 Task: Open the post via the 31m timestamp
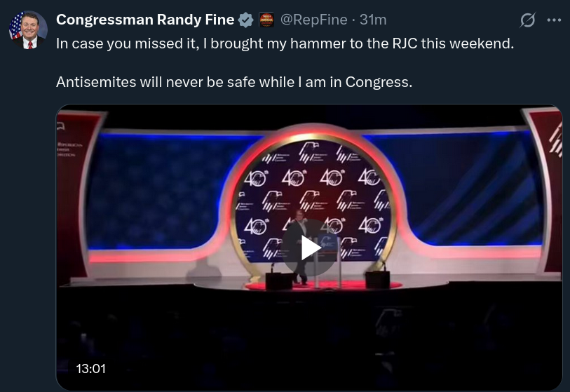[x=373, y=20]
